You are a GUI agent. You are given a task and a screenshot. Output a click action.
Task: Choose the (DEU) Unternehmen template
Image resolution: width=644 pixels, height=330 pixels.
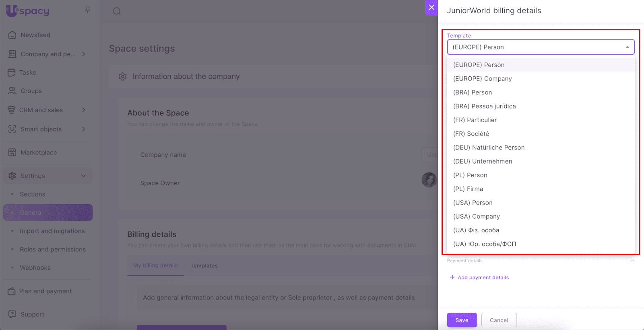click(483, 161)
